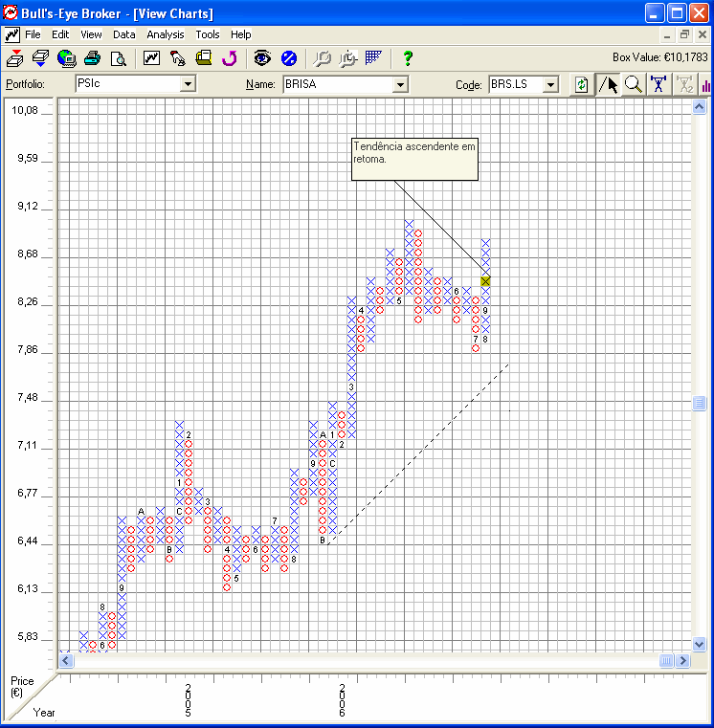Open the Data menu

tap(124, 34)
